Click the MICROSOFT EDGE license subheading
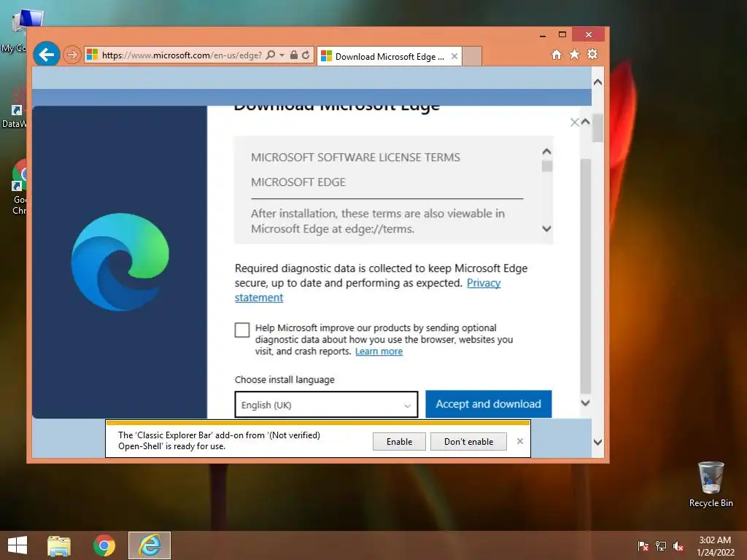This screenshot has width=747, height=560. 298,182
